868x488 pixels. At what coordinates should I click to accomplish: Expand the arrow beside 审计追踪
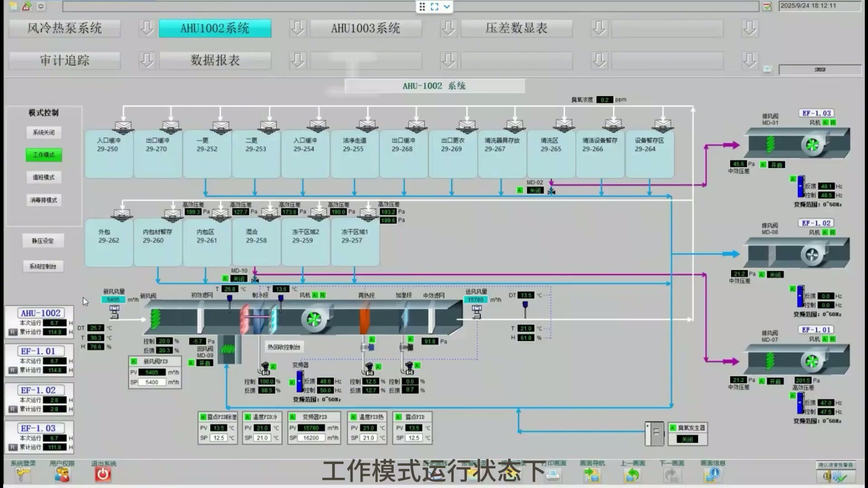pyautogui.click(x=146, y=60)
